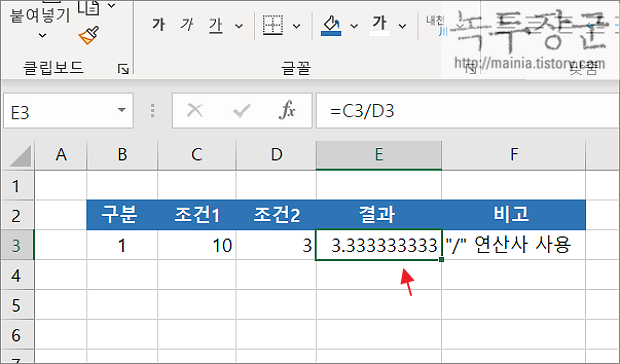Select column D header
This screenshot has height=364, width=620.
(x=276, y=155)
